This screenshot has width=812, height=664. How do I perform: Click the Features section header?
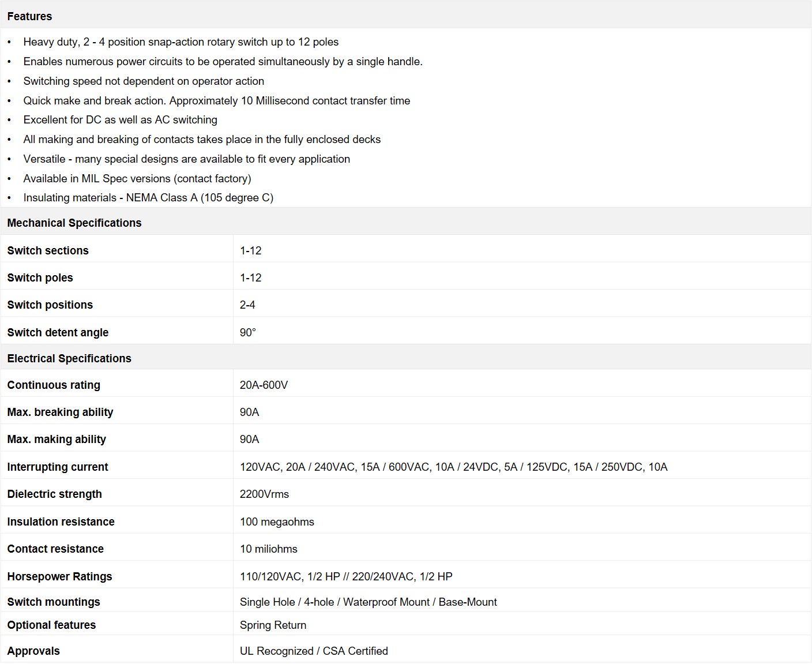pyautogui.click(x=29, y=16)
